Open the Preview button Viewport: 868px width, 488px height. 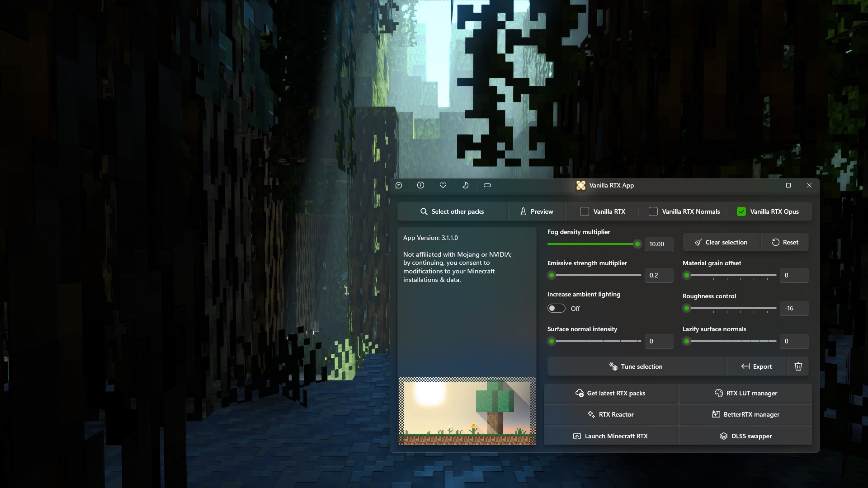pos(536,211)
